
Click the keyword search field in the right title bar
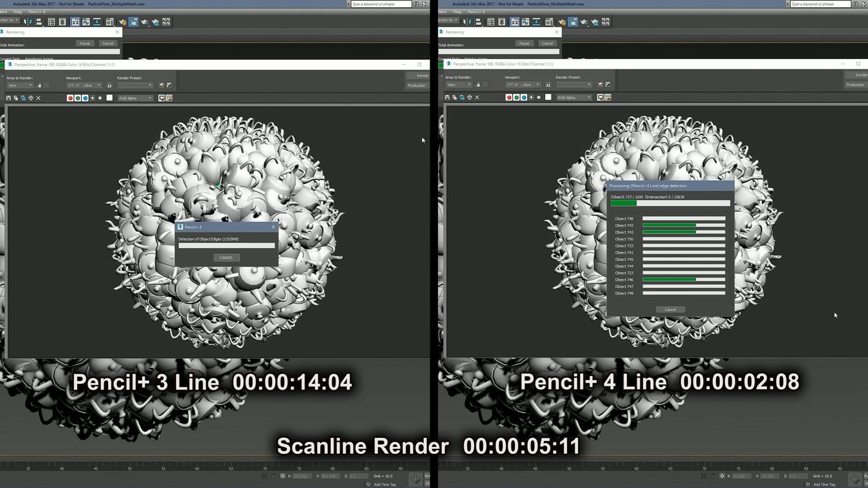click(826, 4)
